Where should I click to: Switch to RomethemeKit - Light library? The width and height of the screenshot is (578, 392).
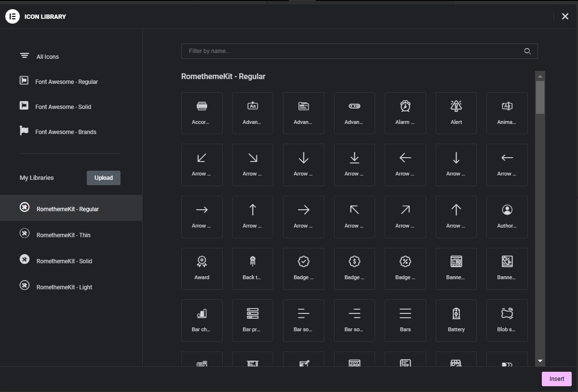[x=71, y=286]
